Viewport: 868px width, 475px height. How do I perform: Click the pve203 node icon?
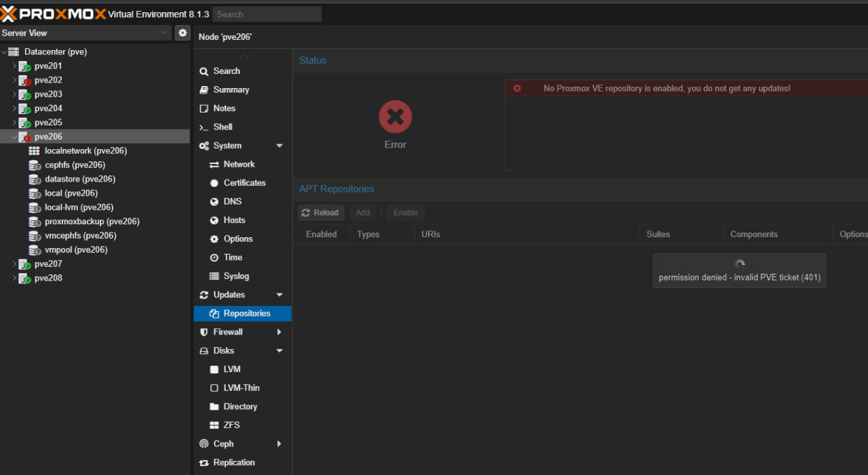pyautogui.click(x=24, y=95)
